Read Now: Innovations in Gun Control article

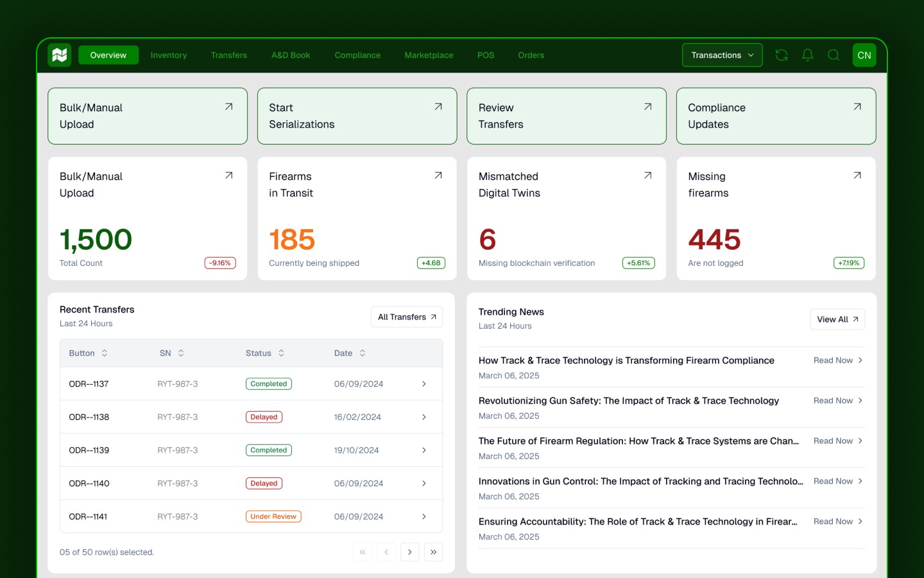(838, 481)
